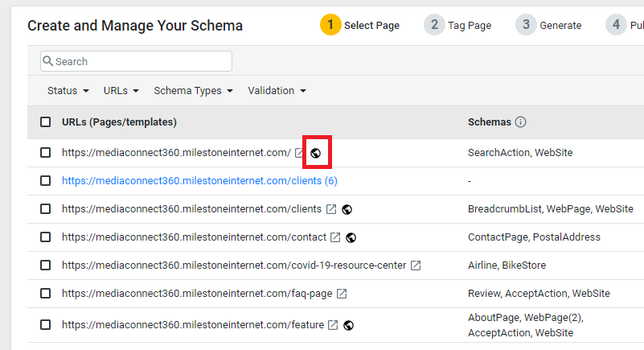Screen dimensions: 644x350
Task: Open external link icon for covid-19-resource-center URL
Action: (416, 266)
